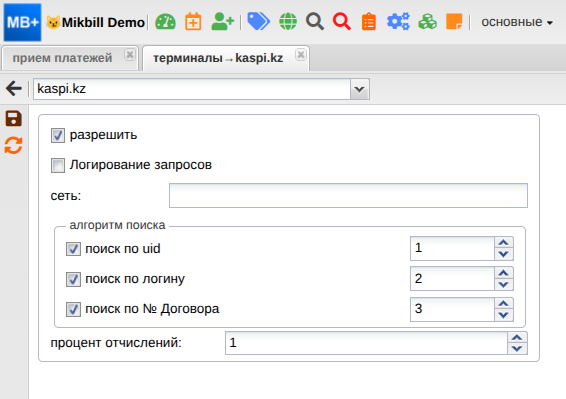Viewport: 566px width, 399px height.
Task: Toggle the поиск по uid checkbox
Action: click(x=73, y=249)
